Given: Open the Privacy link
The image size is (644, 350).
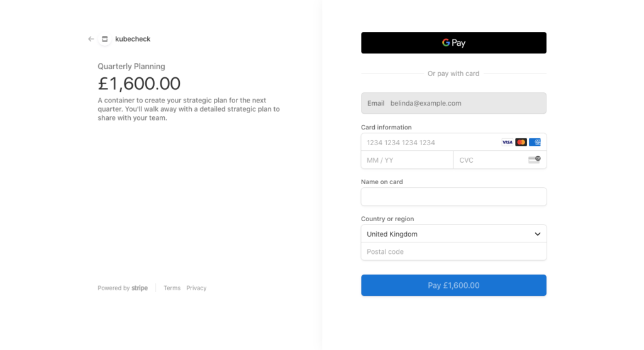Looking at the screenshot, I should (196, 288).
